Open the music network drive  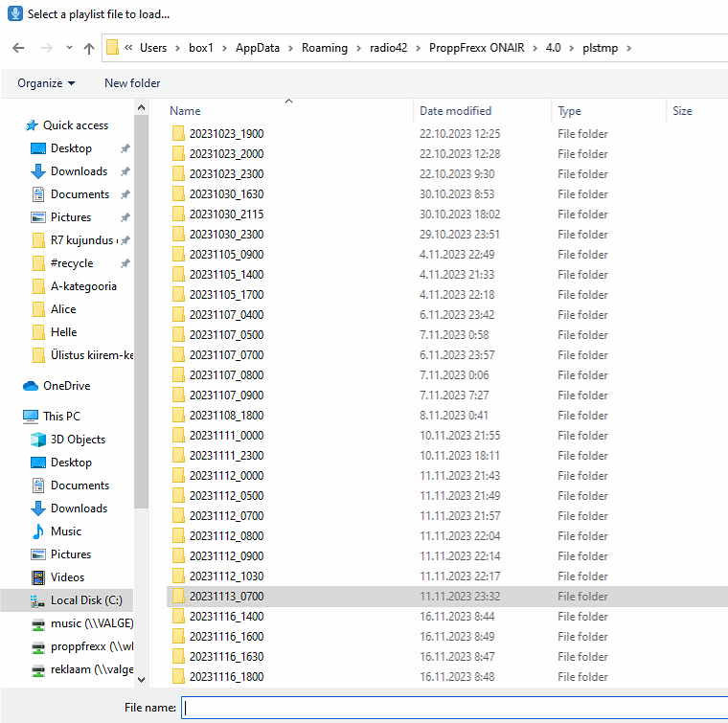84,623
